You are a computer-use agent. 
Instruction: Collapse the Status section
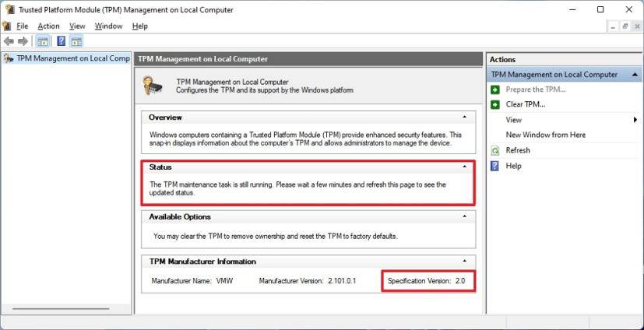pyautogui.click(x=465, y=167)
